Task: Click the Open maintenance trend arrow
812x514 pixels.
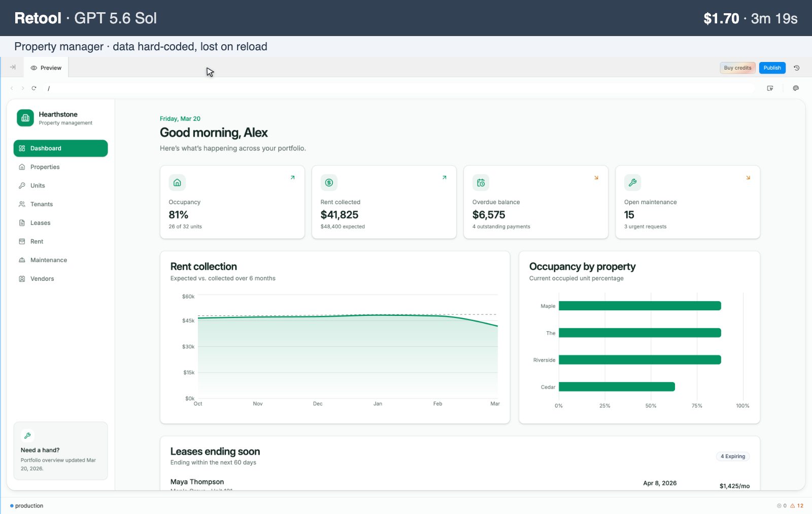Action: click(x=748, y=177)
